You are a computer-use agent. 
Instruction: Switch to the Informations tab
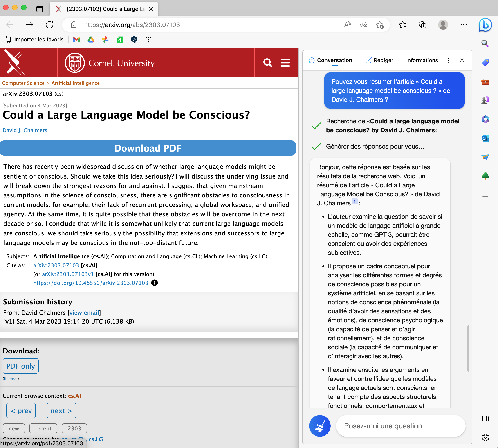(x=422, y=60)
